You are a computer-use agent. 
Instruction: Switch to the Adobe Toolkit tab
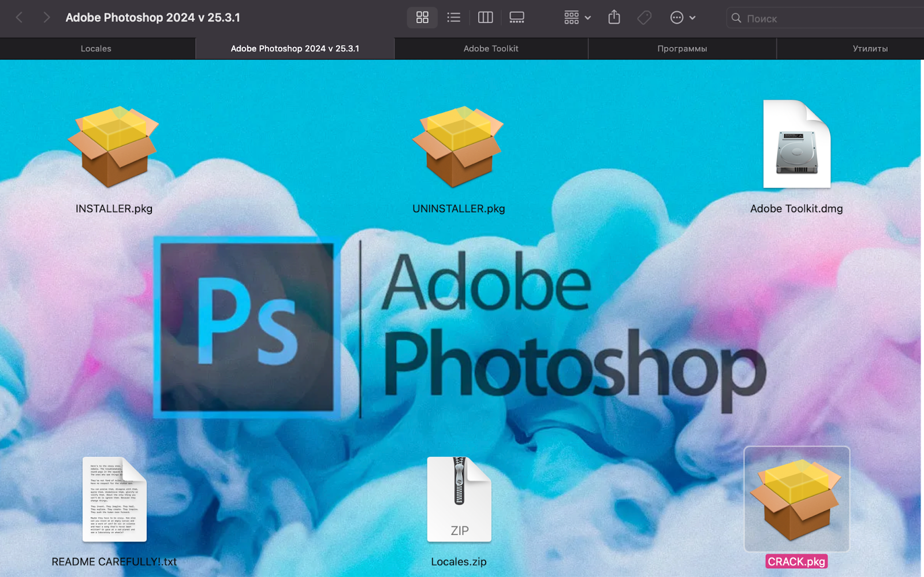491,49
